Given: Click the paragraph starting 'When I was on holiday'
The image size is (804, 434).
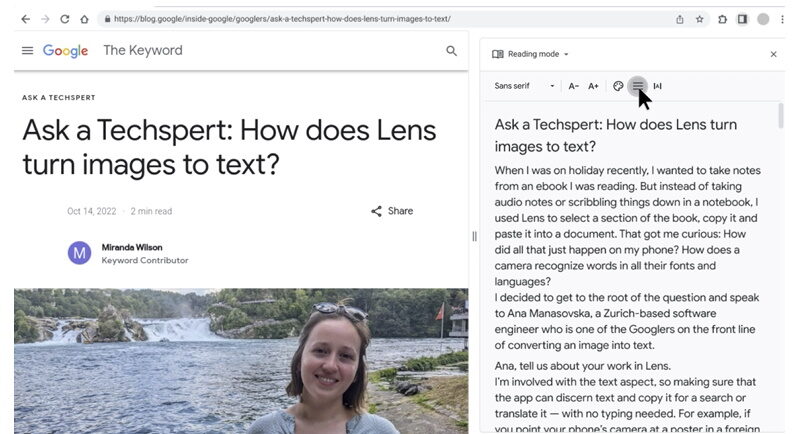Looking at the screenshot, I should [627, 226].
